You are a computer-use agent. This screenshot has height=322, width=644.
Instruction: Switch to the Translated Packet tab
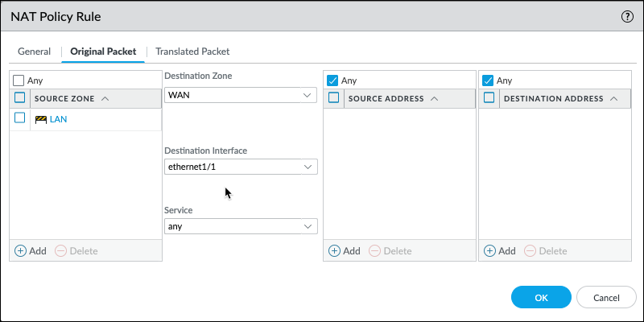[x=192, y=52]
